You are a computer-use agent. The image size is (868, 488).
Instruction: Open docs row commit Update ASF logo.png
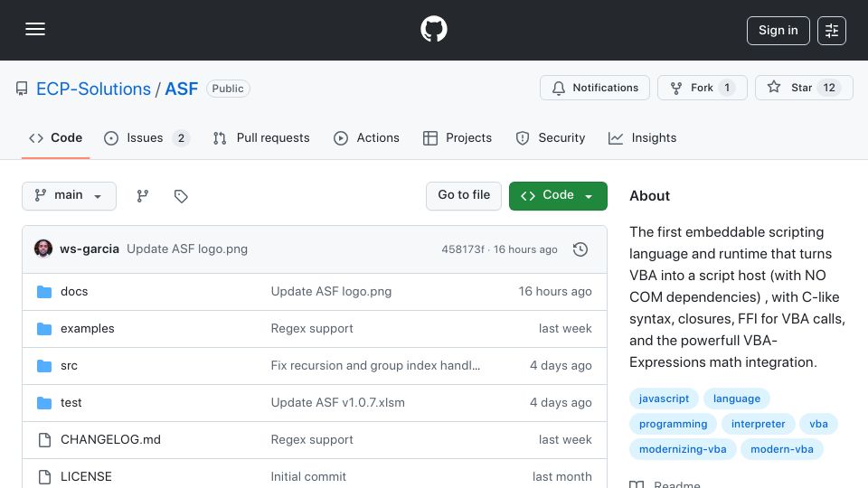click(331, 292)
